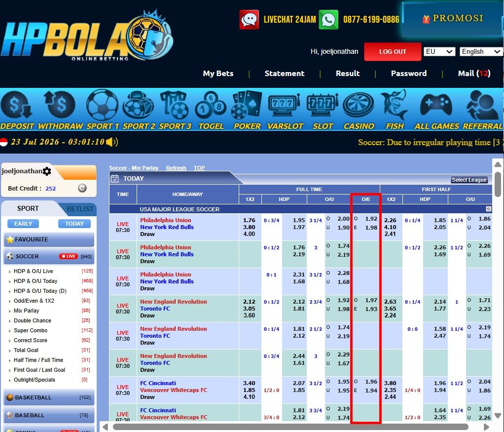The image size is (504, 432).
Task: Click the vertical scrollbar up arrow
Action: (498, 164)
